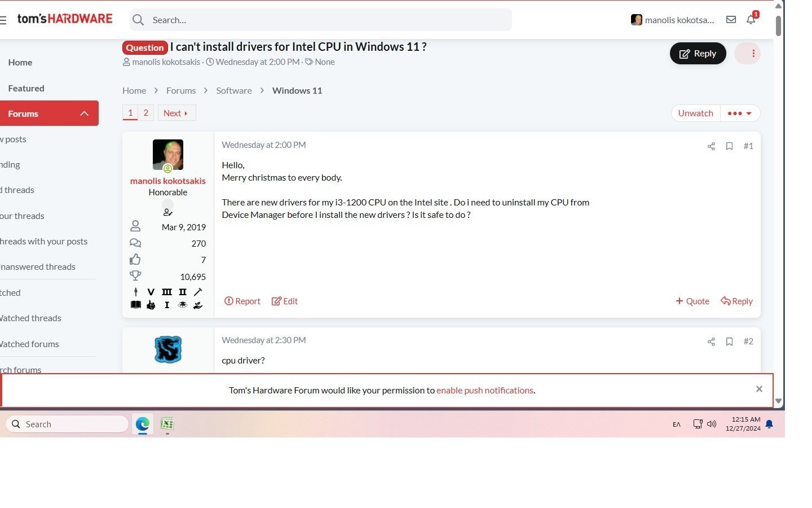Open the #1 post permalink
The image size is (812, 508).
pos(748,146)
